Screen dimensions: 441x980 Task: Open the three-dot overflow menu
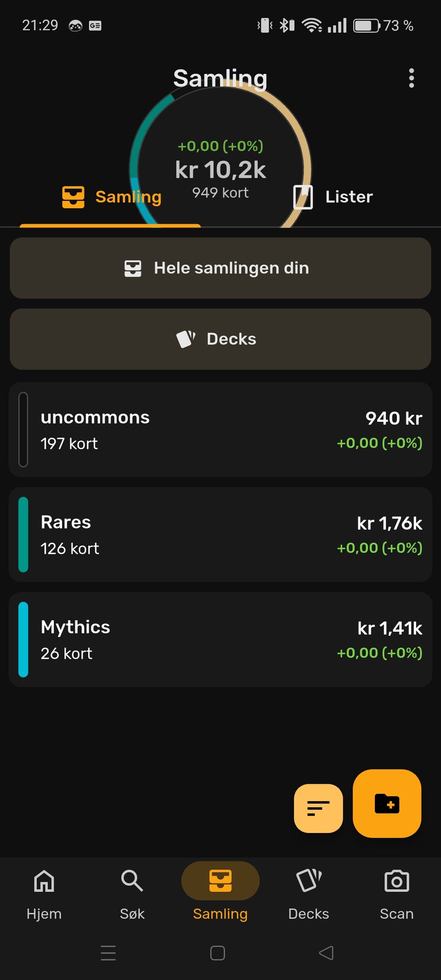pos(411,78)
